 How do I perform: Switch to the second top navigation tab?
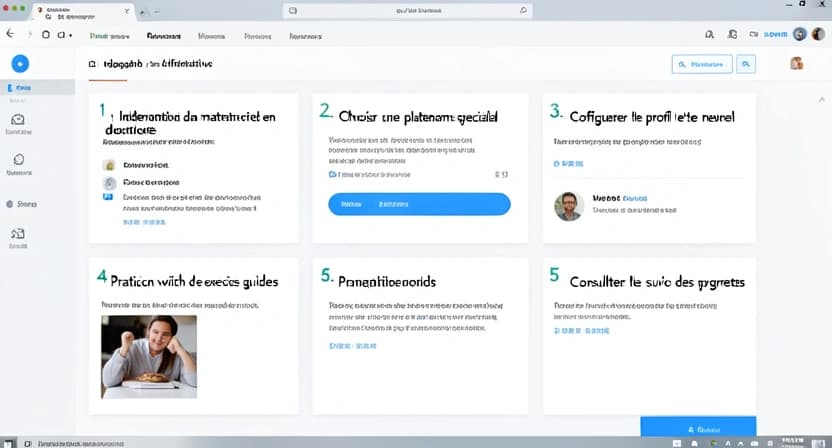(163, 35)
